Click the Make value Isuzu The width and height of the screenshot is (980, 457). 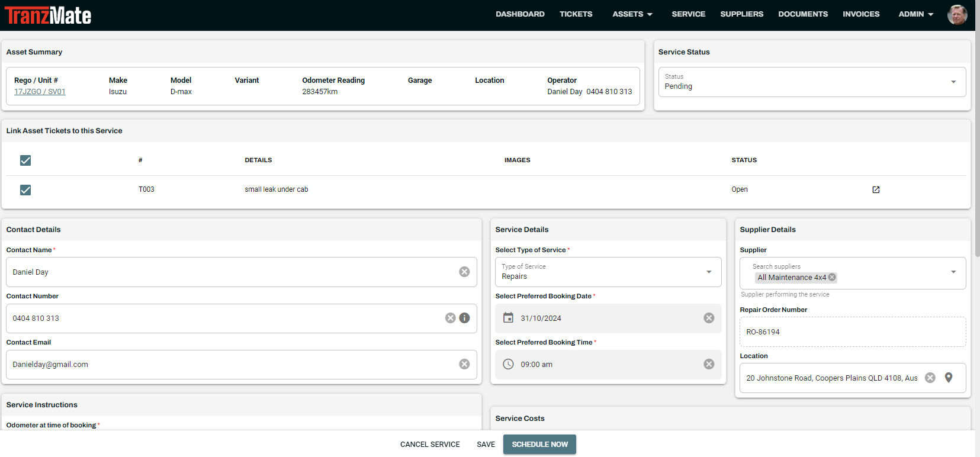(118, 92)
